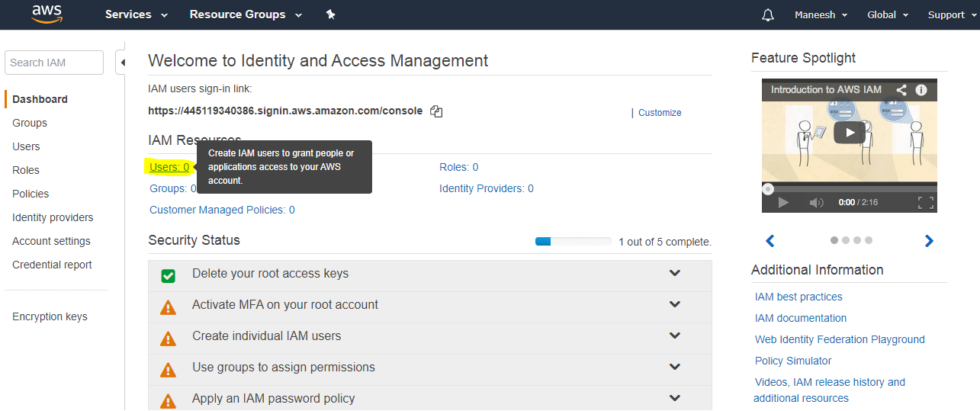The image size is (980, 411).
Task: Open Credential report in the sidebar
Action: point(52,265)
